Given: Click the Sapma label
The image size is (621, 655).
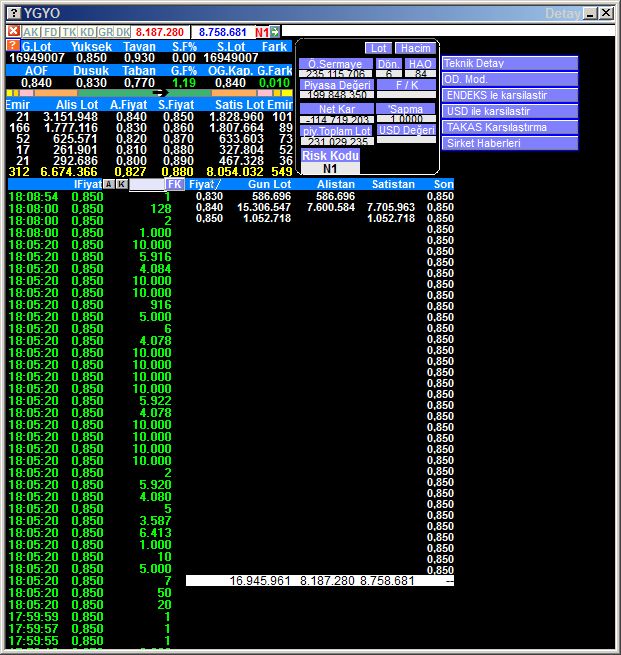Looking at the screenshot, I should coord(406,109).
